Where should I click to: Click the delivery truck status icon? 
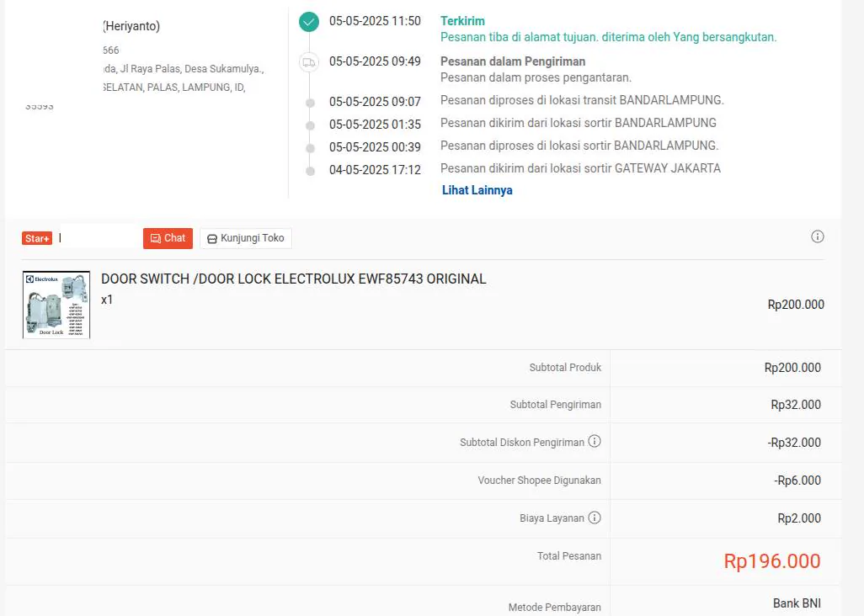[x=309, y=62]
